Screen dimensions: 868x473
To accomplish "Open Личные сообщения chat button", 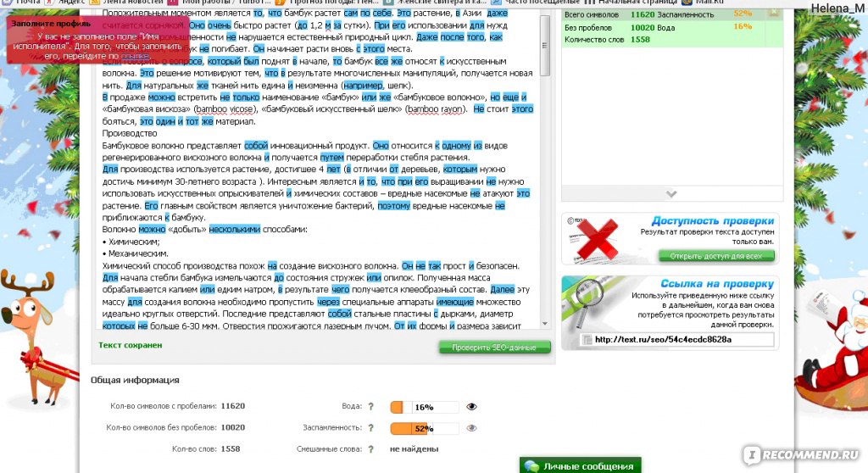I will pos(580,466).
